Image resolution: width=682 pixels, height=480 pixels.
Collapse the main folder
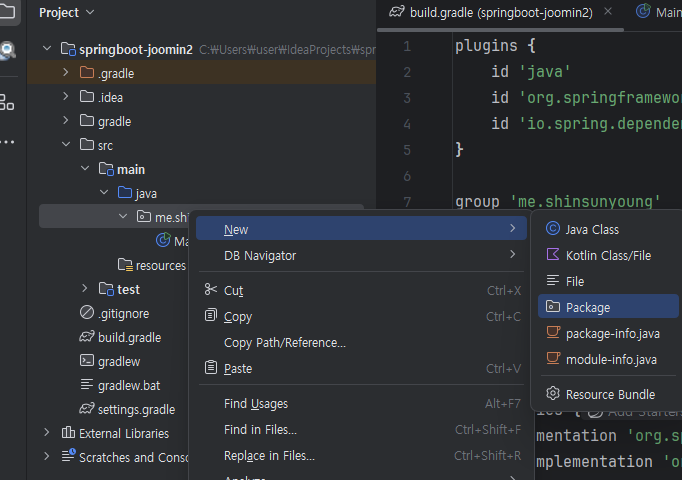[85, 168]
